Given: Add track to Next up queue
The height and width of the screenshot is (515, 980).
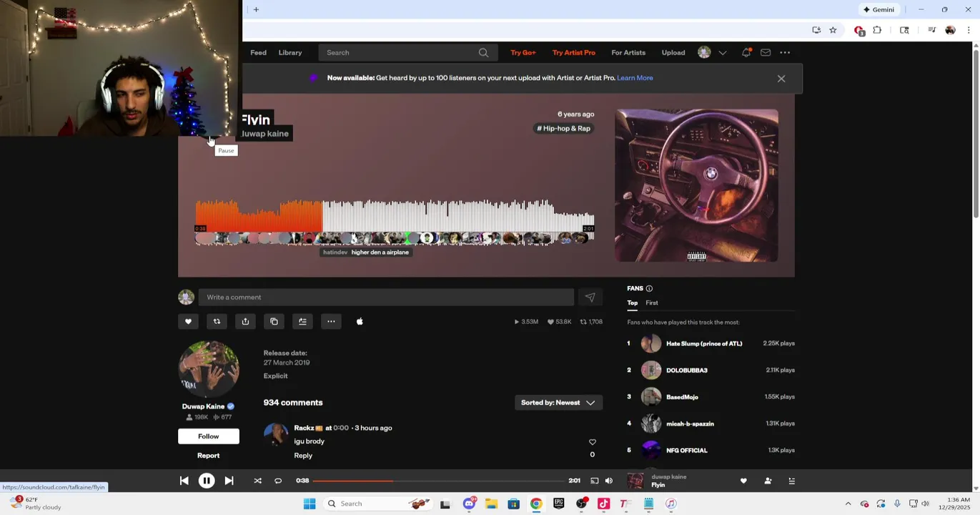Looking at the screenshot, I should coord(302,322).
